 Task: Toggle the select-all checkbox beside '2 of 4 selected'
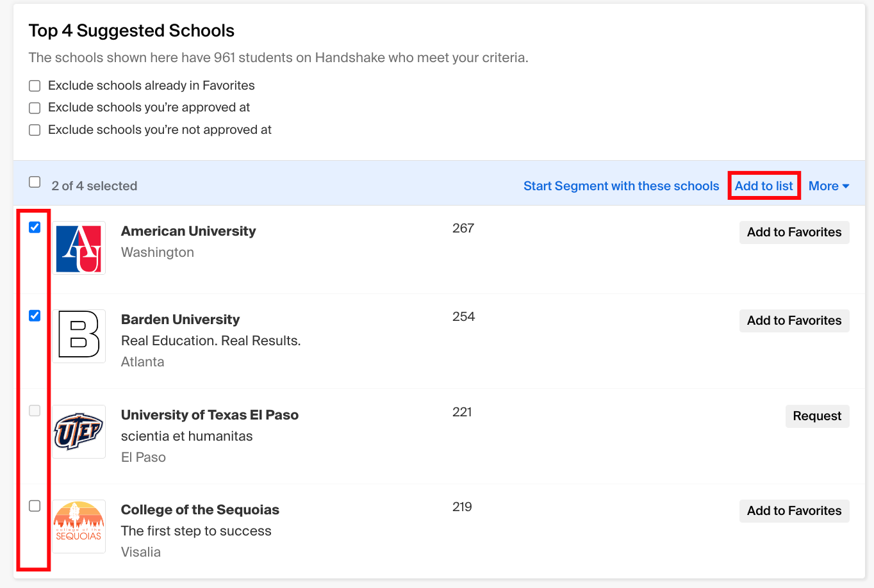coord(35,182)
